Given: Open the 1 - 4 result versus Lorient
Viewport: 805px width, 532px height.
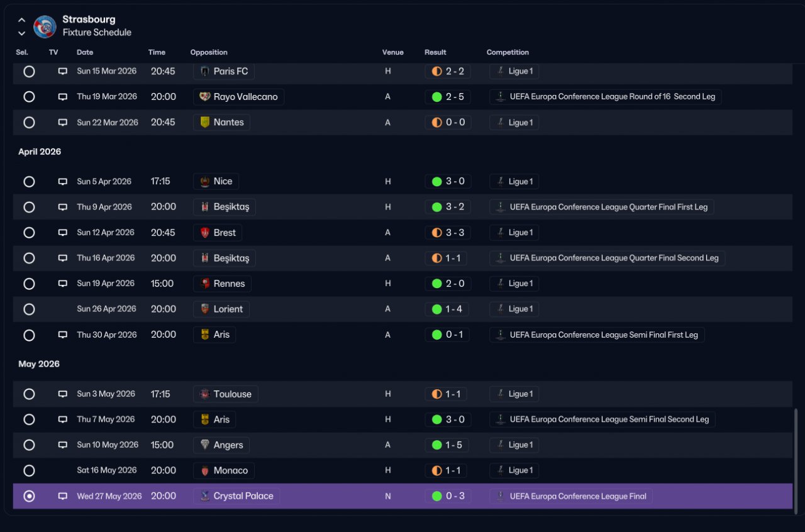Looking at the screenshot, I should [x=448, y=309].
